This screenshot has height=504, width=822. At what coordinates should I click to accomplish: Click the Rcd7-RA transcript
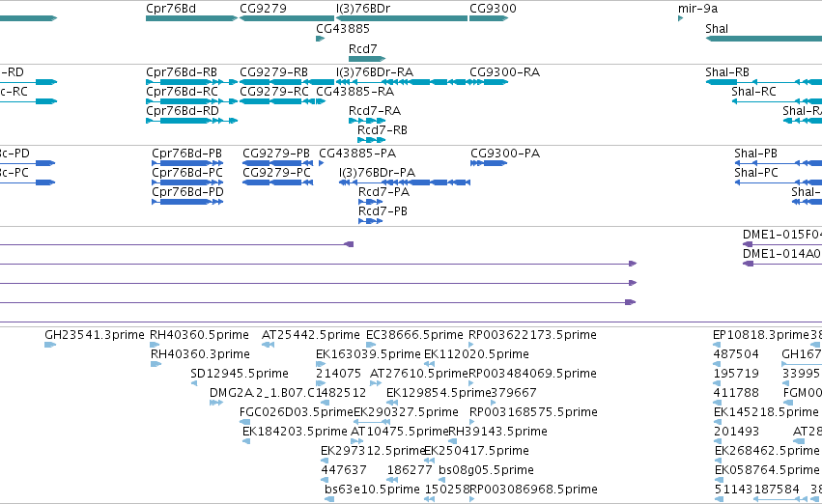(367, 121)
